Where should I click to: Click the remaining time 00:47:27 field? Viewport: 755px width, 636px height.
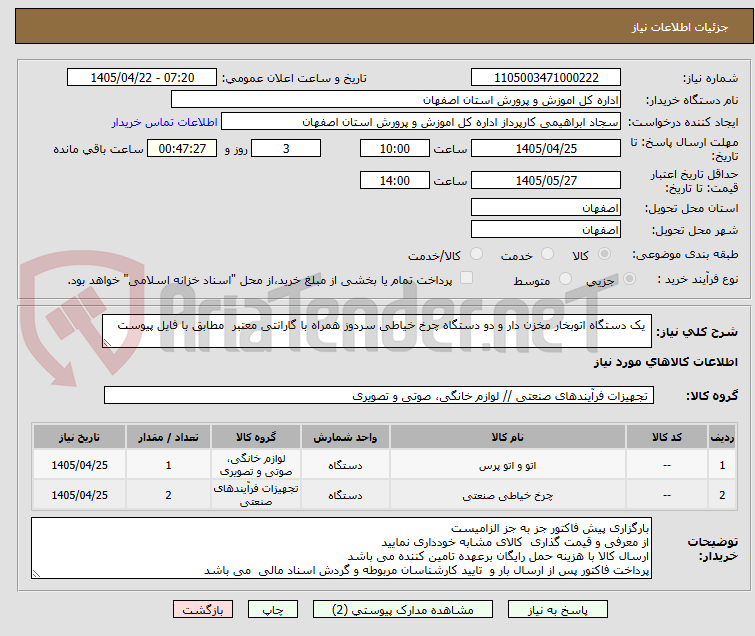pyautogui.click(x=182, y=148)
